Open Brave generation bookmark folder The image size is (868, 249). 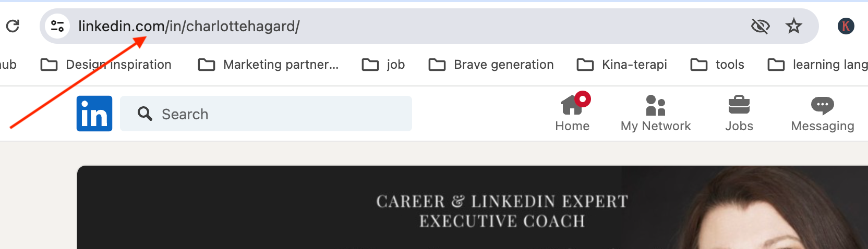(x=491, y=65)
